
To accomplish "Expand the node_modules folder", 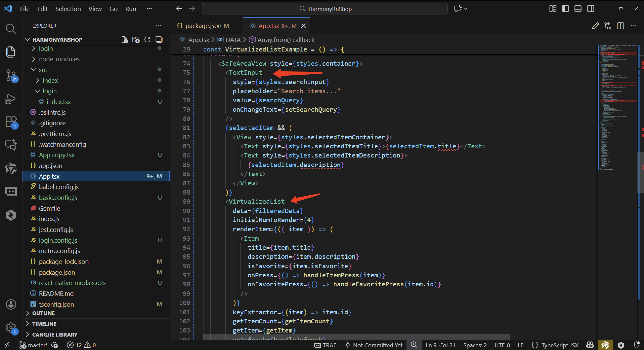I will pos(59,59).
